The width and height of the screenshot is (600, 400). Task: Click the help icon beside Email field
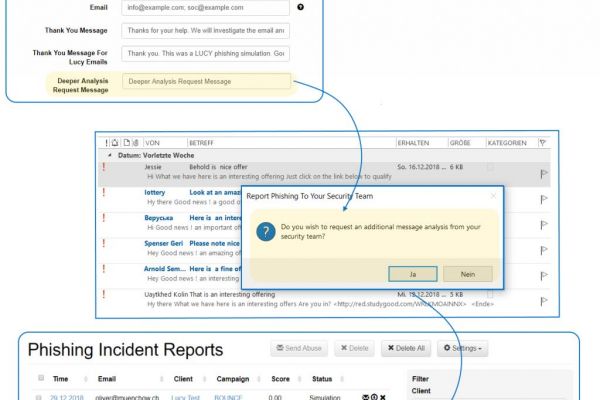[x=301, y=7]
